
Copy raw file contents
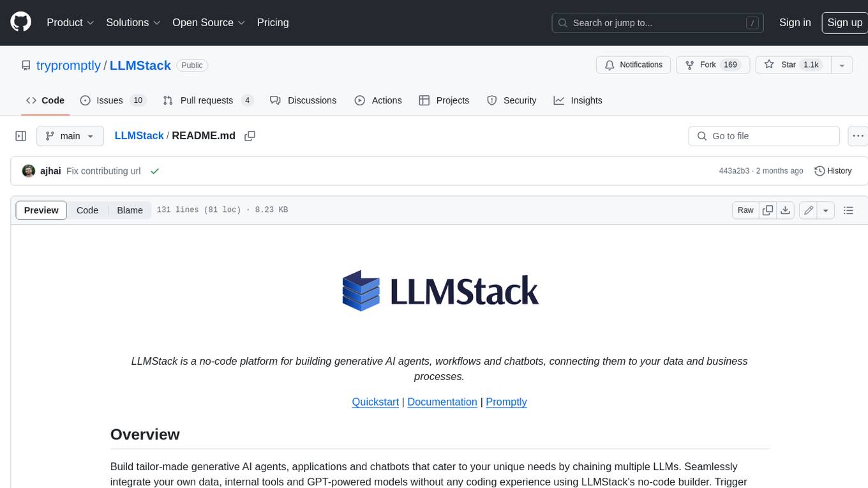pos(768,210)
